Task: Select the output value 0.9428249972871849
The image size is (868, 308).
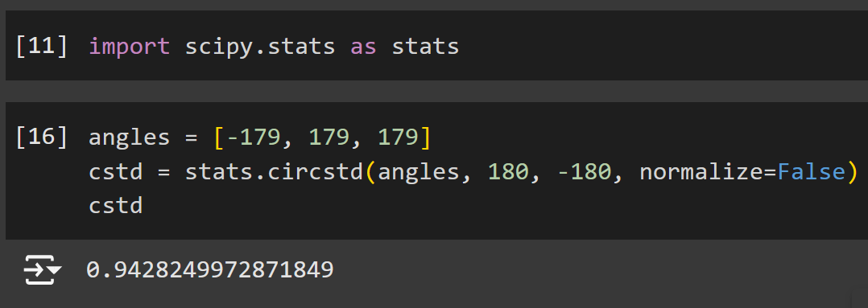Action: 210,270
